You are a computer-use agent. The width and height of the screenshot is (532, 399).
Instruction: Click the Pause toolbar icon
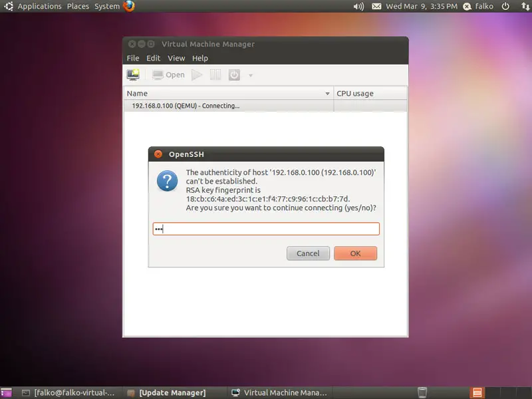[x=215, y=75]
